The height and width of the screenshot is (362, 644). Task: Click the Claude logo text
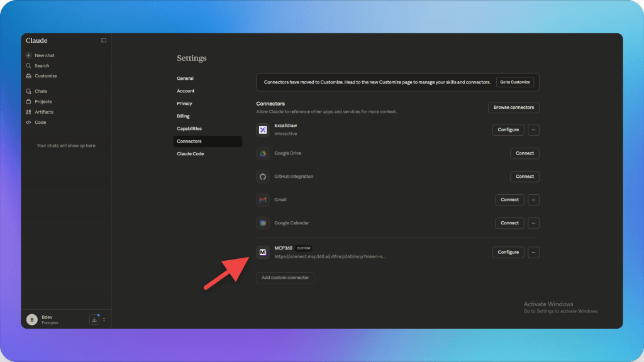[36, 40]
